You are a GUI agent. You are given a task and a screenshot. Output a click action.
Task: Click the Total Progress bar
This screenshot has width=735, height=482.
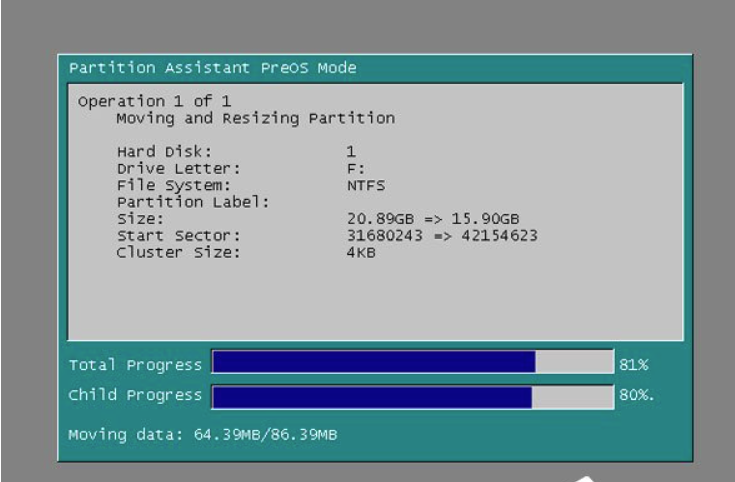(x=412, y=362)
